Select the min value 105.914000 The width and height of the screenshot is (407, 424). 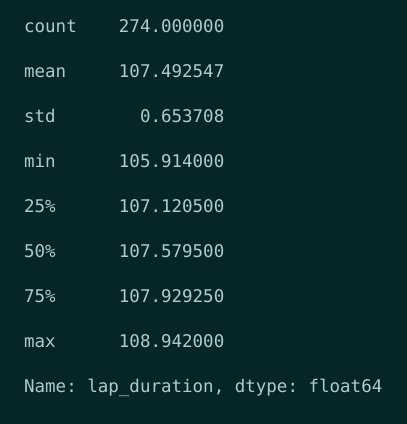coord(171,161)
